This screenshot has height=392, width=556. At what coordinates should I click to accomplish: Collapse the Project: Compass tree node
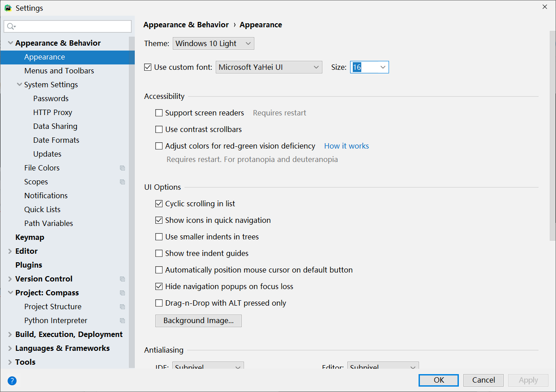10,293
